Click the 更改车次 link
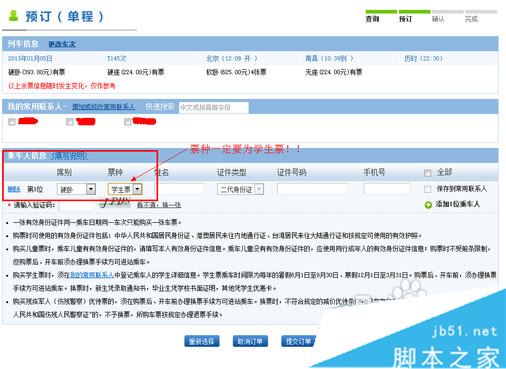This screenshot has width=506, height=369. (x=62, y=44)
